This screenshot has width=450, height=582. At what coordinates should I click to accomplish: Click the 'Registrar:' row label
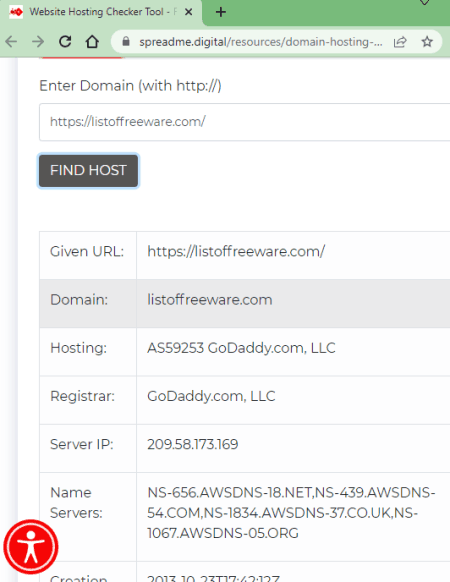(x=82, y=396)
